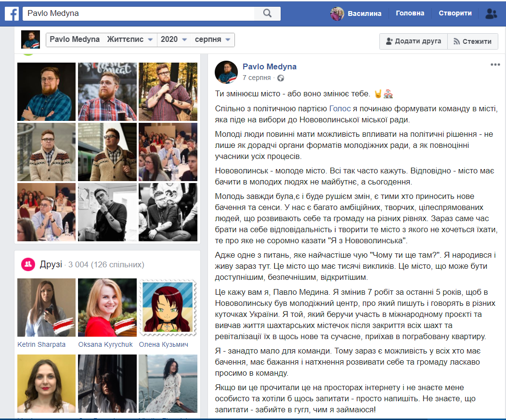Image resolution: width=506 pixels, height=420 pixels.
Task: Click the 7 серпня post timestamp
Action: (257, 78)
